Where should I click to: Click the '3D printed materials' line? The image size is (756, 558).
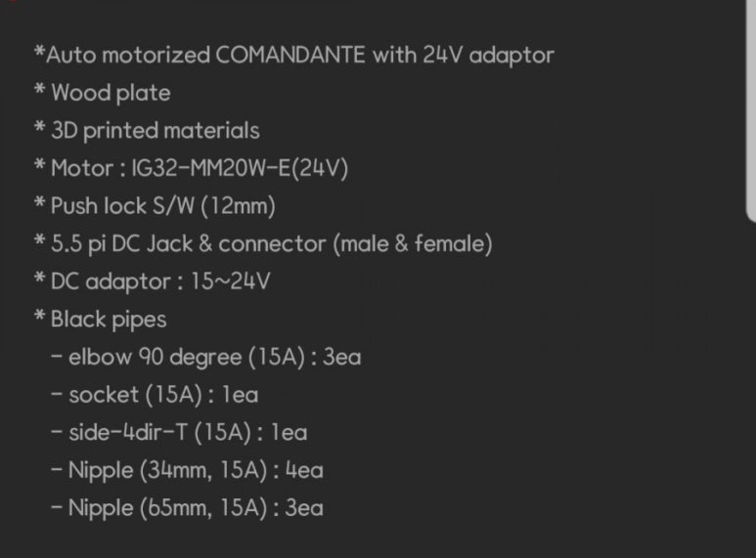147,130
